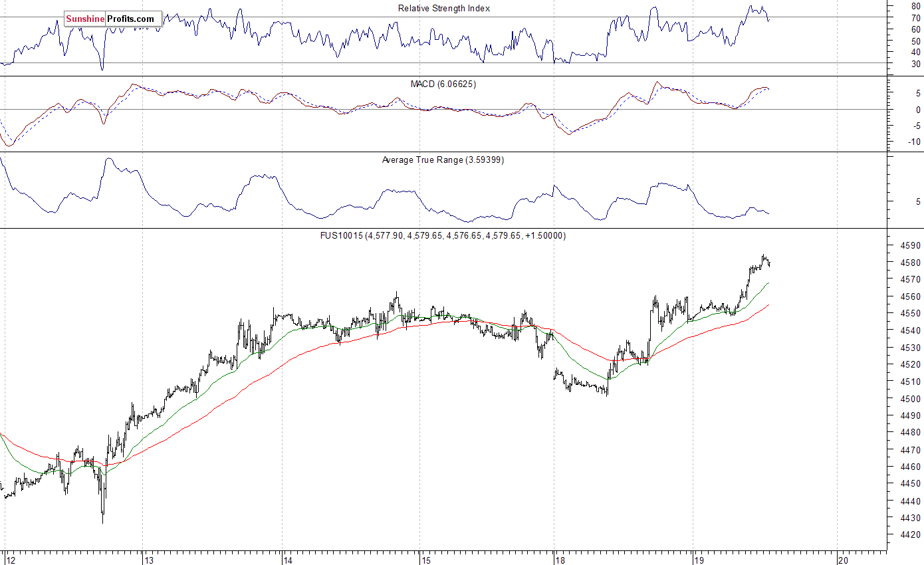Viewport: 924px width, 565px height.
Task: Click the 0 value on MACD axis
Action: (x=918, y=110)
